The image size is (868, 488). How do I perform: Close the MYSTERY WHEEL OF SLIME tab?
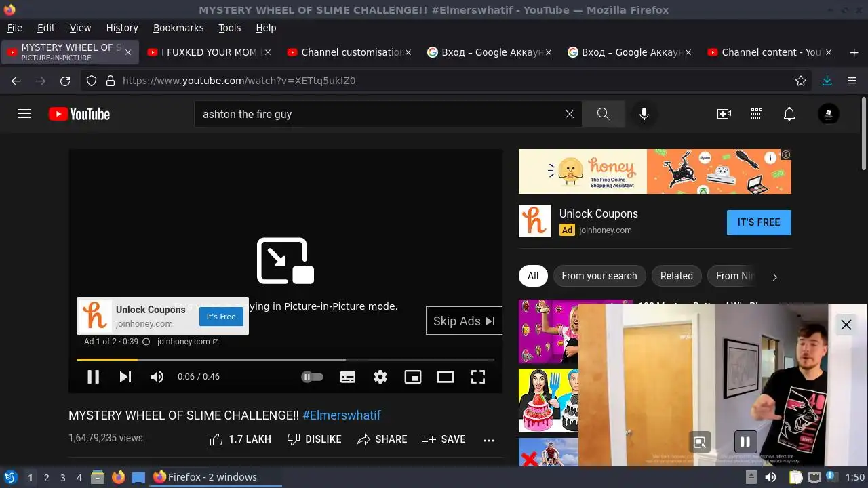pyautogui.click(x=128, y=52)
